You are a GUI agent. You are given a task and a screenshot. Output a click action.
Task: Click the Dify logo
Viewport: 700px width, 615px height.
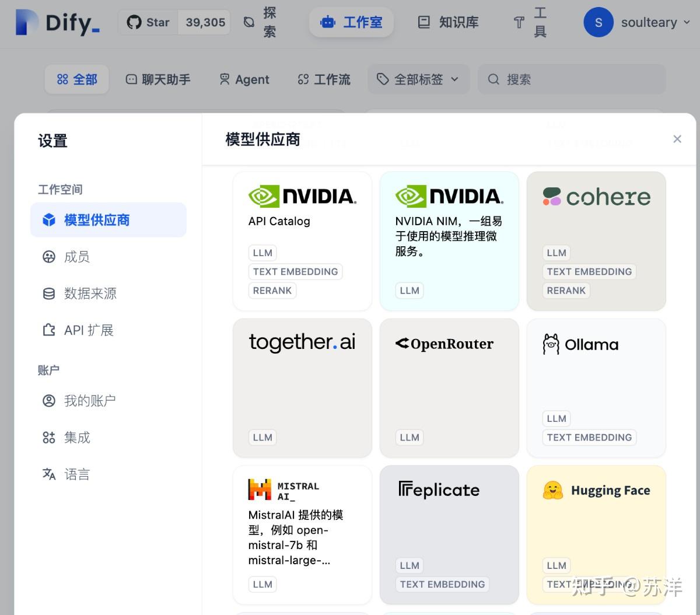click(x=55, y=22)
